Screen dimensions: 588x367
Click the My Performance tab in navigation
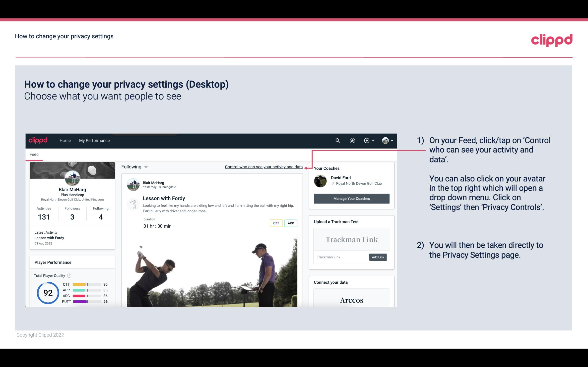tap(94, 140)
